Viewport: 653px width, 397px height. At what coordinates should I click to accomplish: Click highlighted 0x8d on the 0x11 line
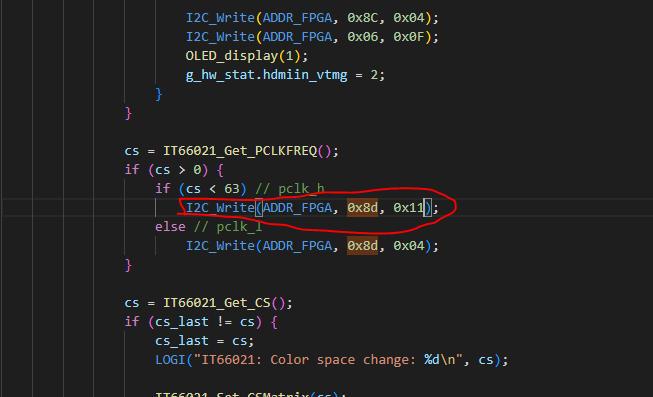click(x=362, y=207)
